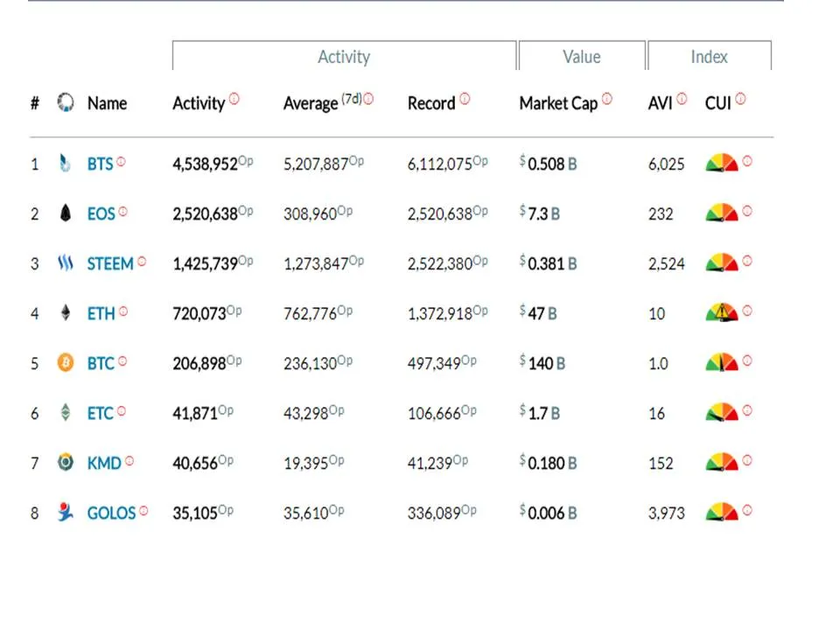Select the Value group tab
This screenshot has height=630, width=840.
click(582, 56)
